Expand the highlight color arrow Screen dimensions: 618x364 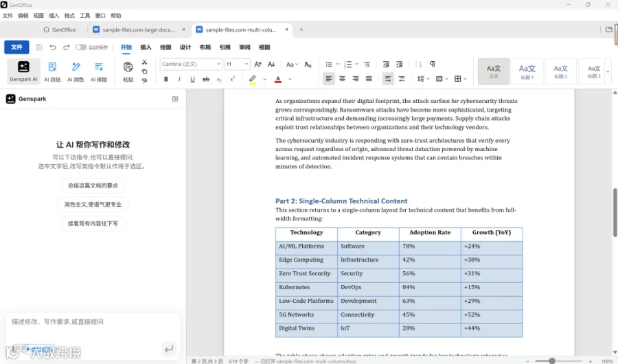(264, 79)
